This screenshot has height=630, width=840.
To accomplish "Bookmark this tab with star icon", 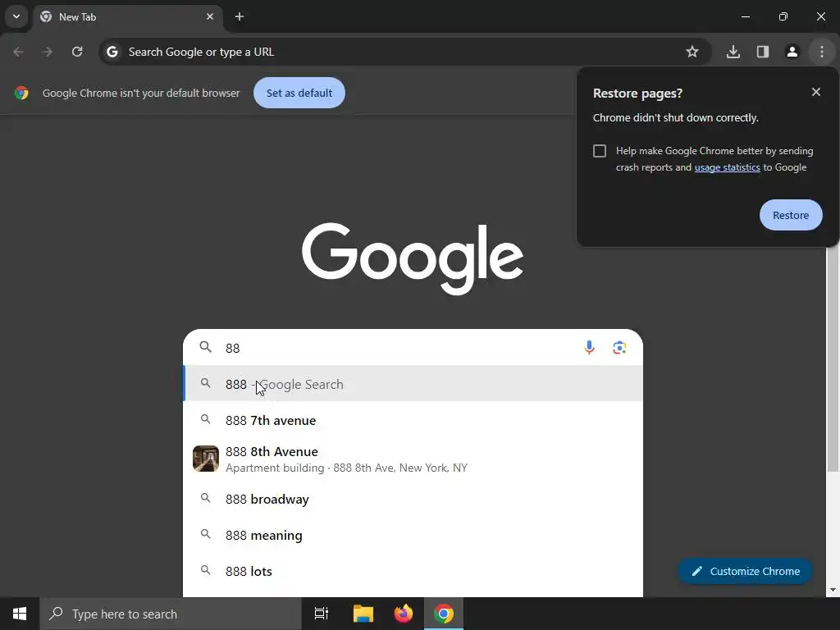I will pyautogui.click(x=692, y=52).
